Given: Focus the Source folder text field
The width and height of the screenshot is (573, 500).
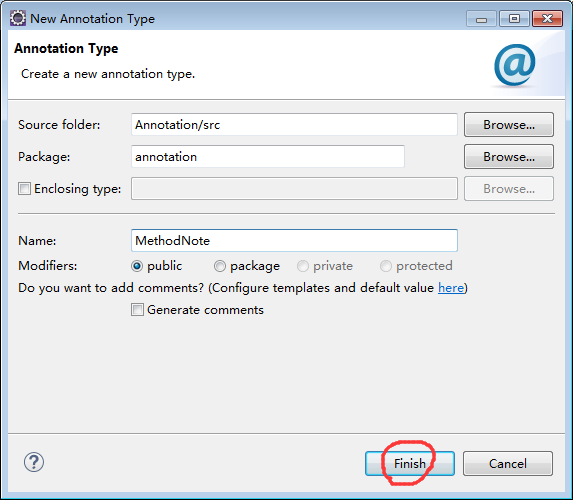Looking at the screenshot, I should click(294, 125).
